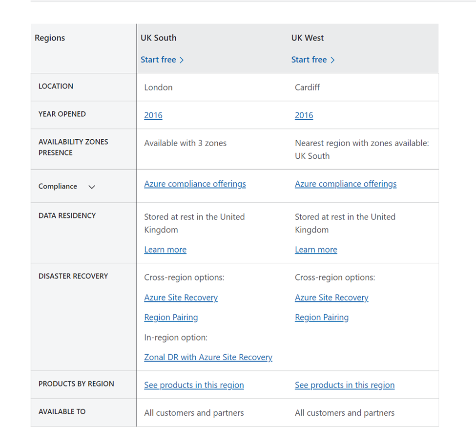Open Azure compliance offerings for UK South
The height and width of the screenshot is (448, 476).
195,184
